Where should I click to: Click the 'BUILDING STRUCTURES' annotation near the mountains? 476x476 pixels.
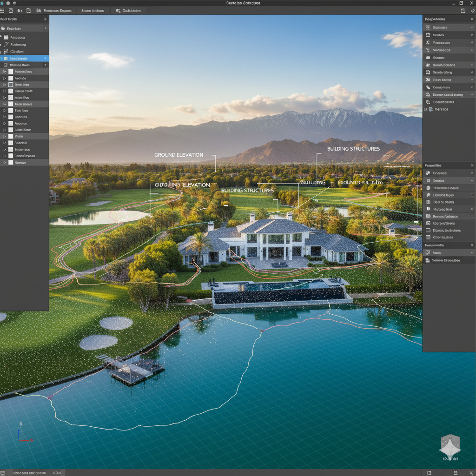[353, 149]
